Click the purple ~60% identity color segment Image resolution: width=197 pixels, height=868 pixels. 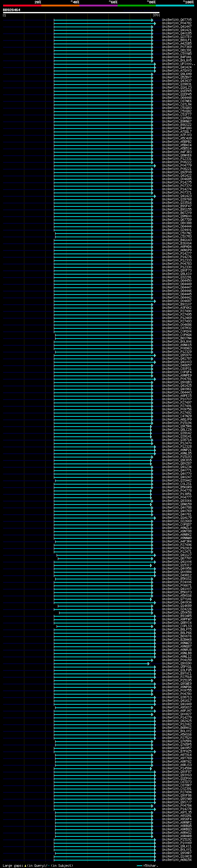pos(99,6)
